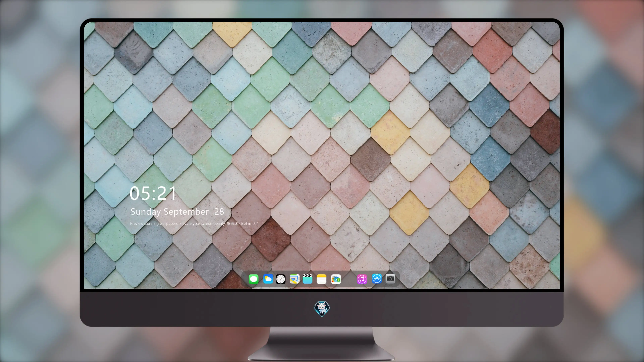This screenshot has width=644, height=362.
Task: Open the Weather app icon
Action: click(268, 279)
